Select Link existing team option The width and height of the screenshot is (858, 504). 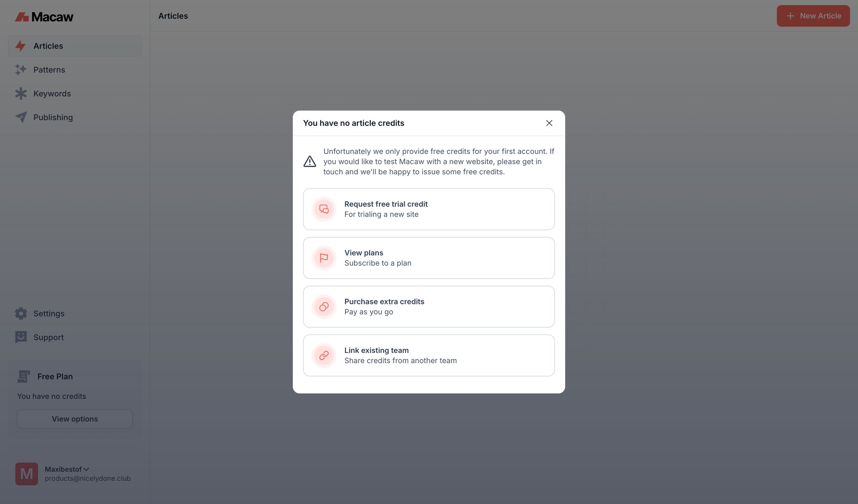429,355
